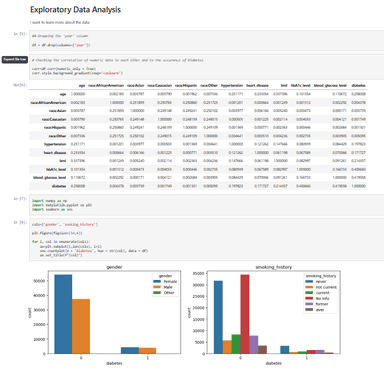Click the 'race:Asian' row label
This screenshot has width=384, height=371.
[x=57, y=111]
